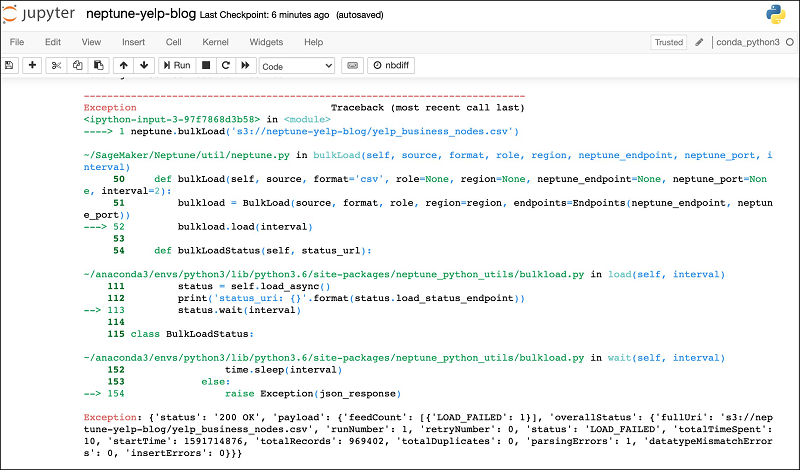Copy selected cells icon

point(77,65)
